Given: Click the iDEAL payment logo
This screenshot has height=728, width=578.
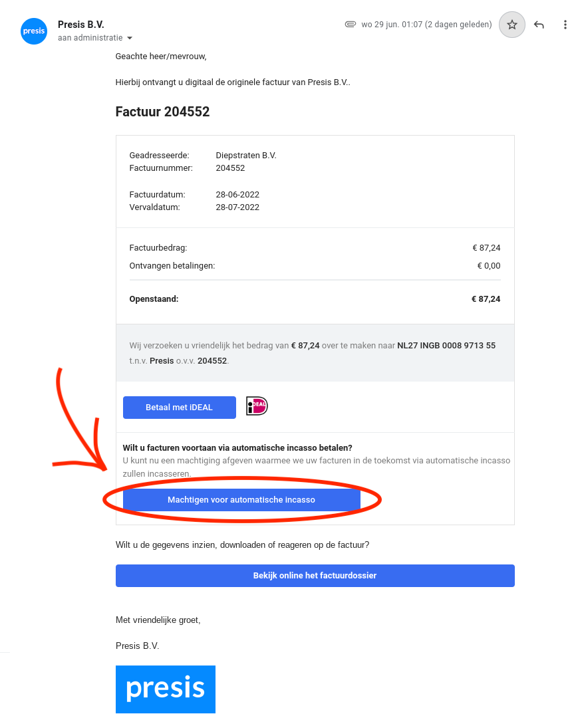Looking at the screenshot, I should [257, 406].
